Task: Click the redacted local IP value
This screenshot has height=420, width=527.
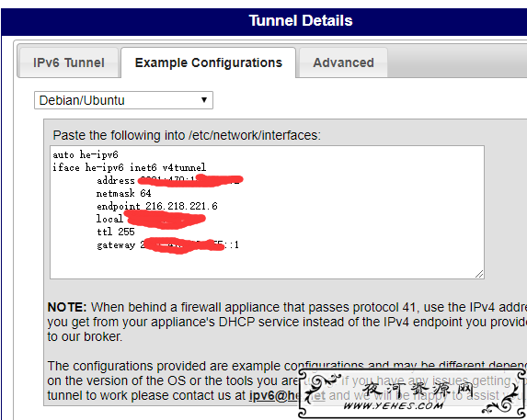Action: [165, 220]
